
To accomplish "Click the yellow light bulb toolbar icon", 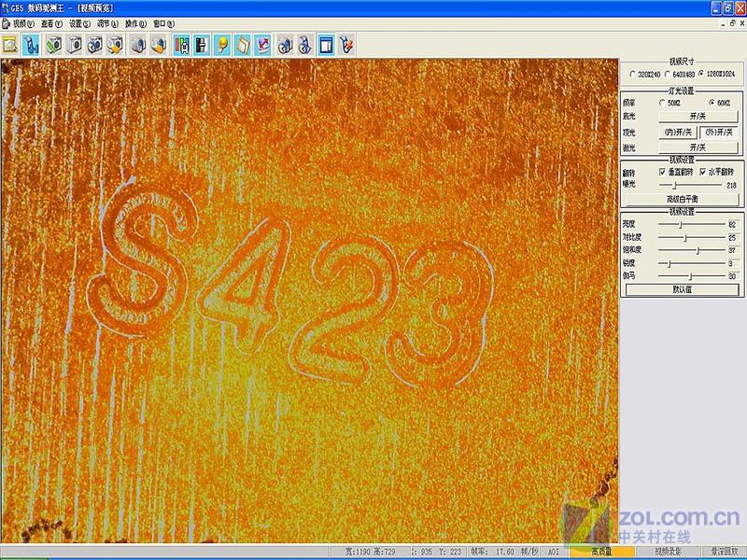I will 222,45.
